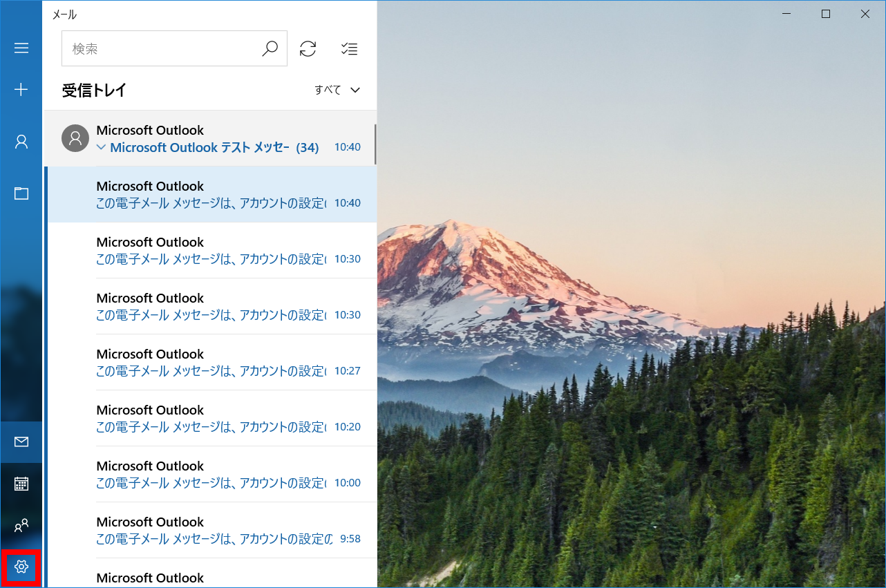Open the accounts person icon
The image size is (886, 588).
point(21,142)
